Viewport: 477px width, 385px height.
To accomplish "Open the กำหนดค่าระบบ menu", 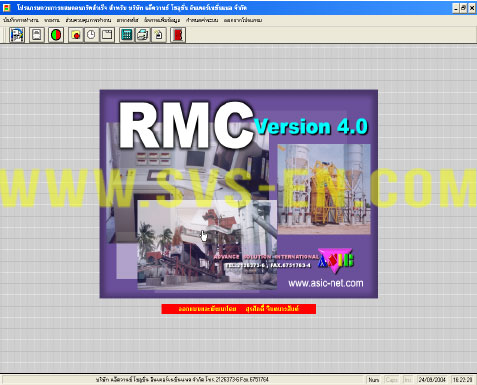I will 202,20.
